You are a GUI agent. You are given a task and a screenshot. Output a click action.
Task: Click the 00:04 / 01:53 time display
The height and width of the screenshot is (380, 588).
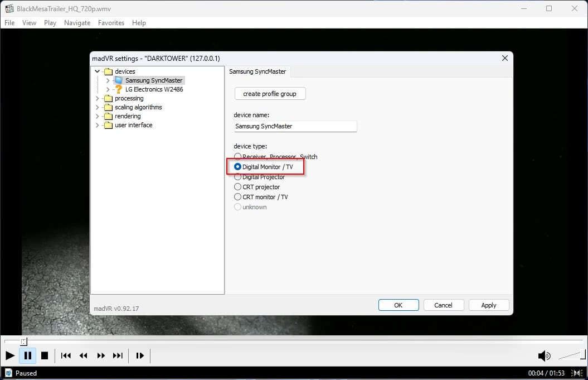coord(546,373)
